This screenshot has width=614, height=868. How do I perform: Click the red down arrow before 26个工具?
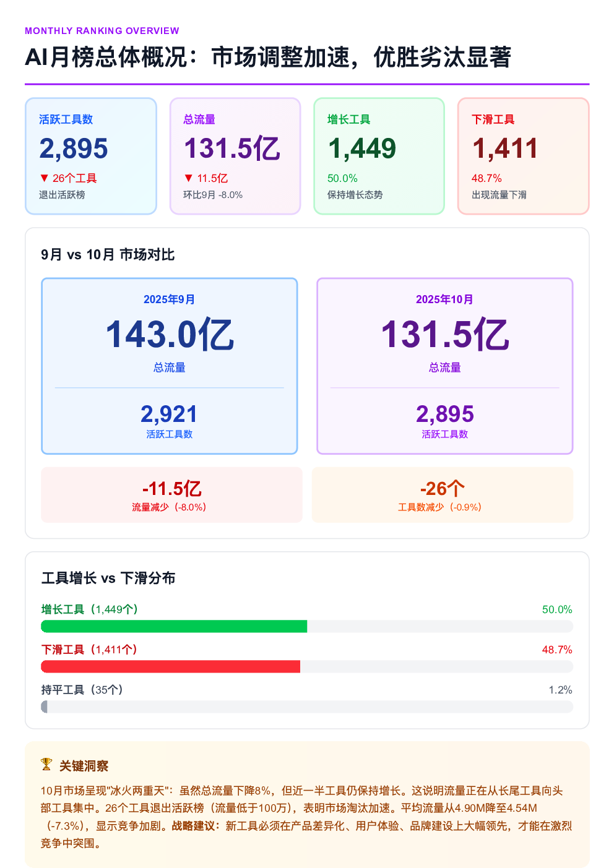point(44,178)
